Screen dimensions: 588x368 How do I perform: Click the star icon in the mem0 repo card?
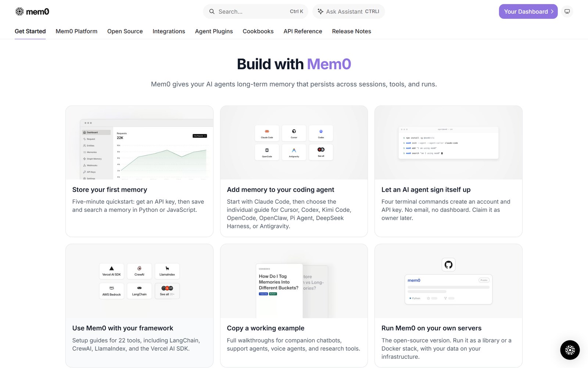point(429,298)
